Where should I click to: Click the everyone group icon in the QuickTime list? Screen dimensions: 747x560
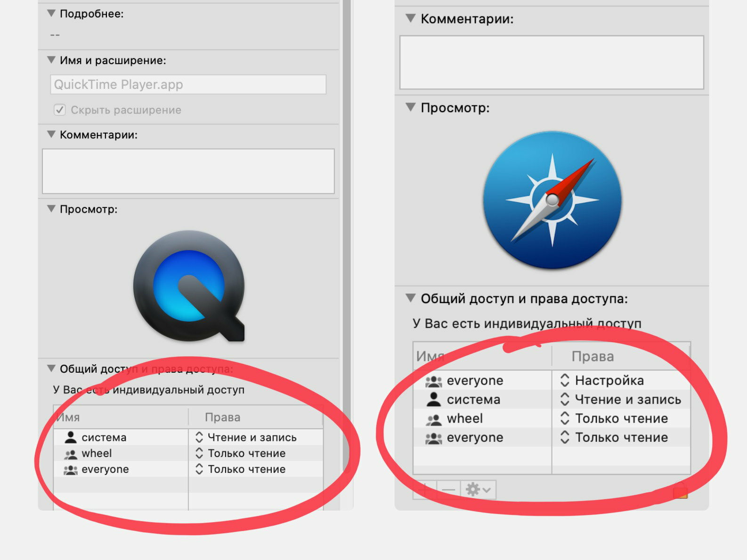pos(71,470)
